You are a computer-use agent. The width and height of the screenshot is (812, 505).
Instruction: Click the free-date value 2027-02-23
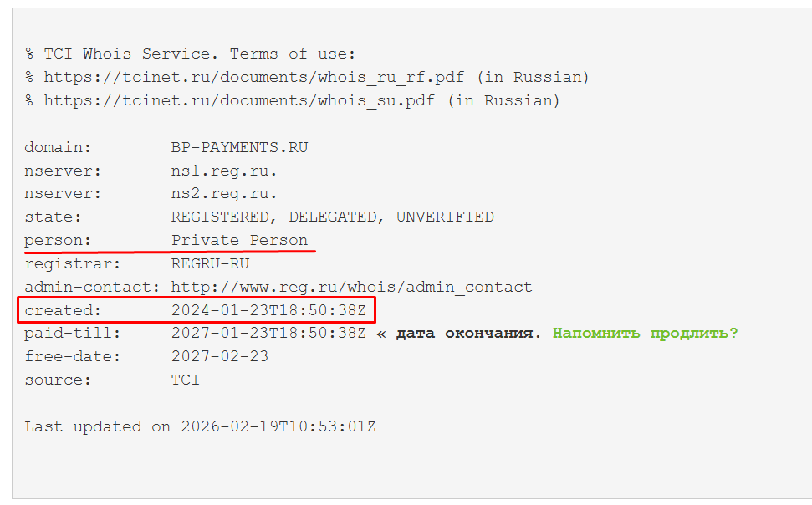(219, 356)
